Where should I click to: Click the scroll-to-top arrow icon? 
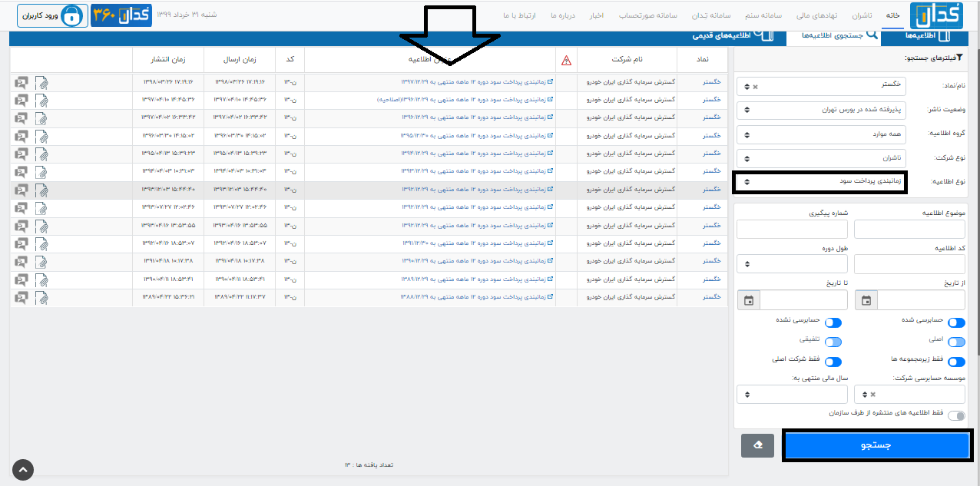[22, 469]
